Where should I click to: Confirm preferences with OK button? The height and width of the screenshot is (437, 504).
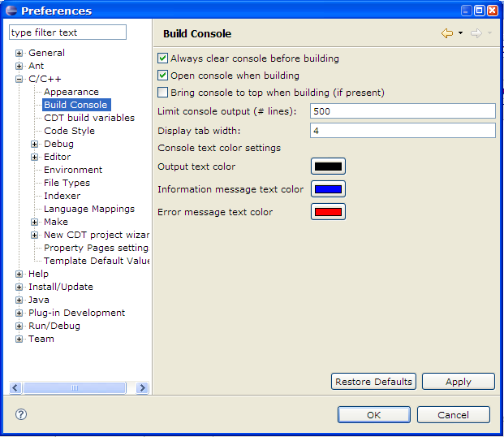point(373,414)
